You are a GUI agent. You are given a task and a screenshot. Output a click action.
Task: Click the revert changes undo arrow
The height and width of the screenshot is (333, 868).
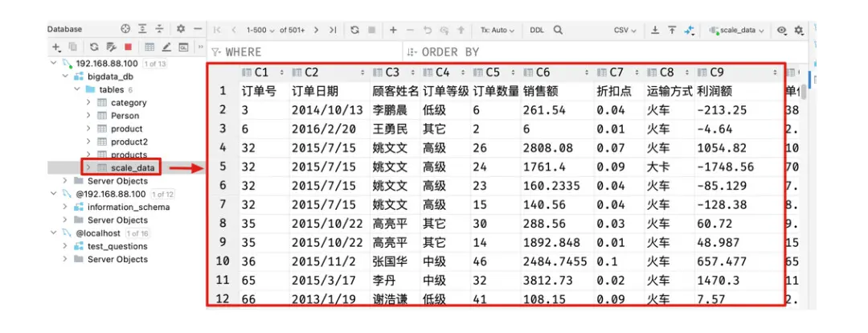point(427,30)
